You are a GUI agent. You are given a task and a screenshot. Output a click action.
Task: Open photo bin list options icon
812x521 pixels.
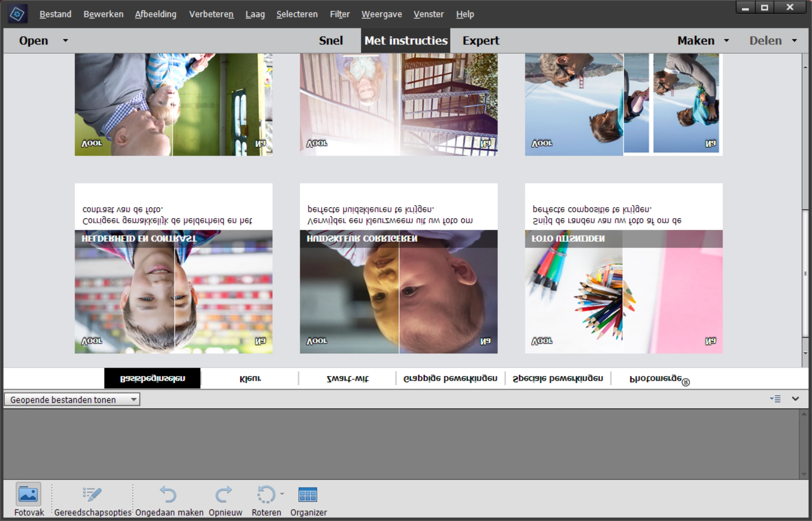click(x=775, y=399)
